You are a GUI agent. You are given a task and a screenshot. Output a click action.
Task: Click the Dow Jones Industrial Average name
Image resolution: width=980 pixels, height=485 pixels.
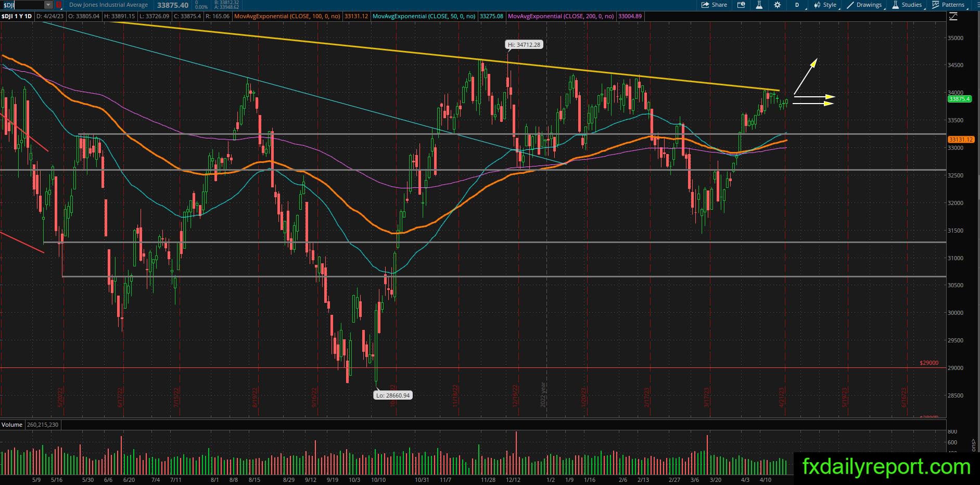point(108,5)
